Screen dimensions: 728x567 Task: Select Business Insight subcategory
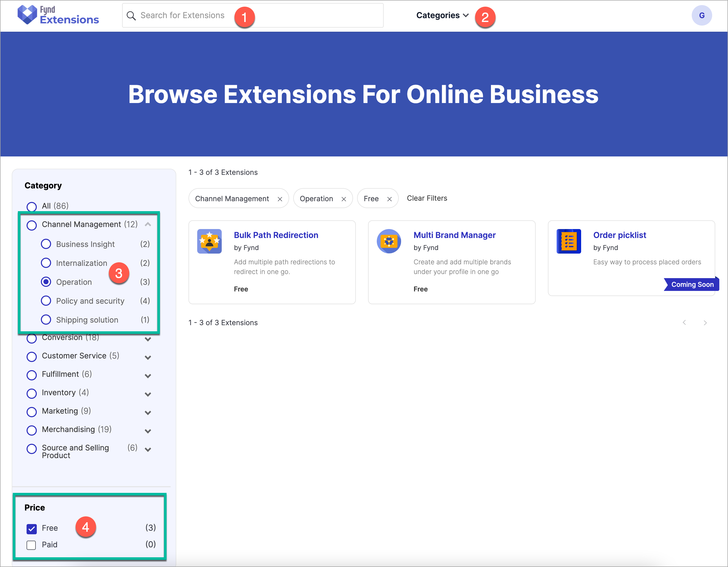point(46,244)
